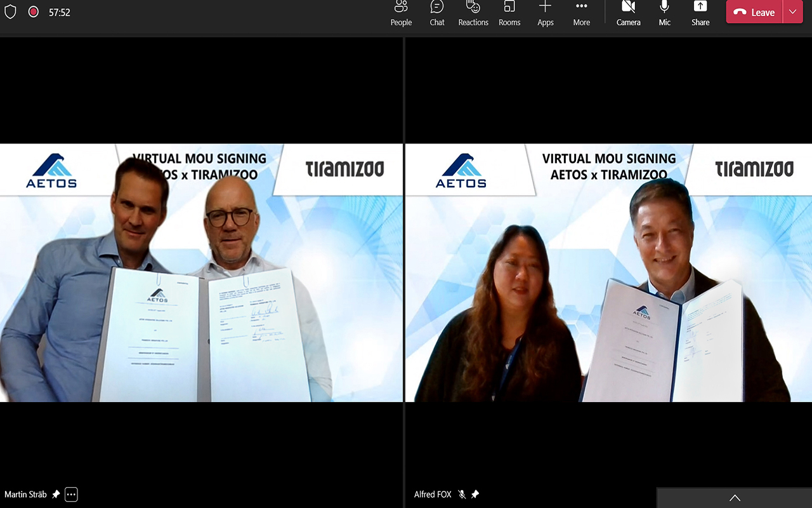The height and width of the screenshot is (508, 812).
Task: Open the Reactions menu
Action: (473, 13)
